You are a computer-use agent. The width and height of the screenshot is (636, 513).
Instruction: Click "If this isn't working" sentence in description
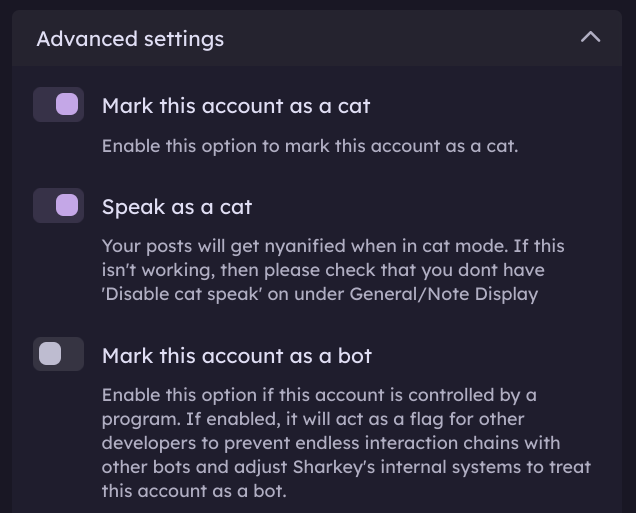pyautogui.click(x=500, y=246)
